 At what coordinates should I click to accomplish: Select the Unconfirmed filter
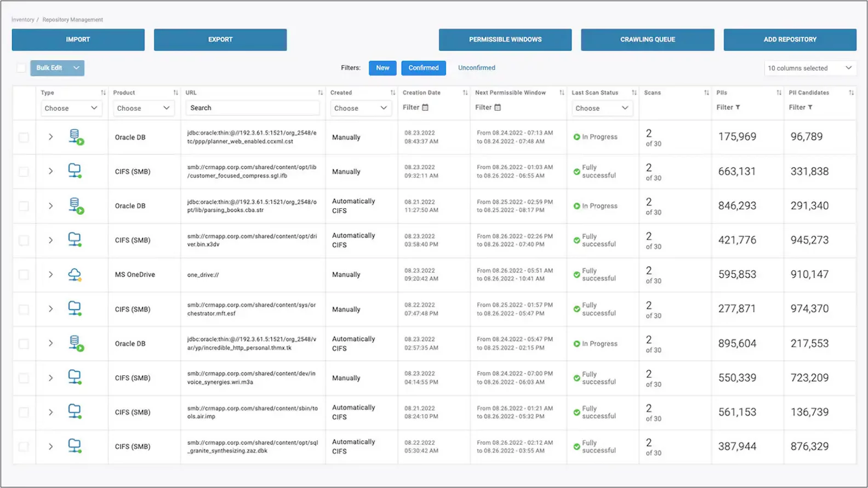pyautogui.click(x=476, y=68)
